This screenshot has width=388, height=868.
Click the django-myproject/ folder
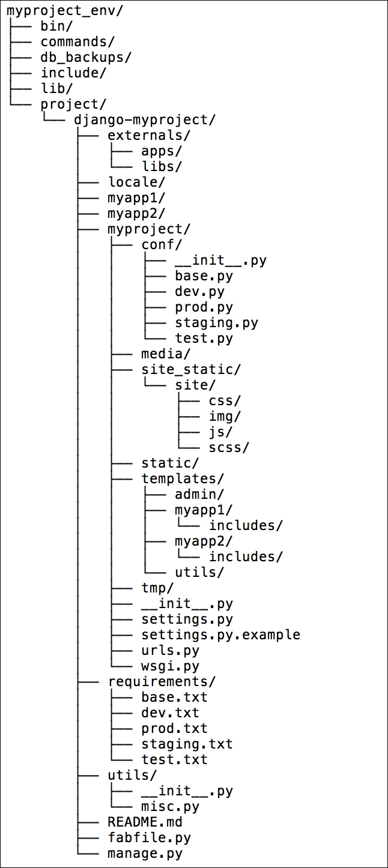pos(144,119)
